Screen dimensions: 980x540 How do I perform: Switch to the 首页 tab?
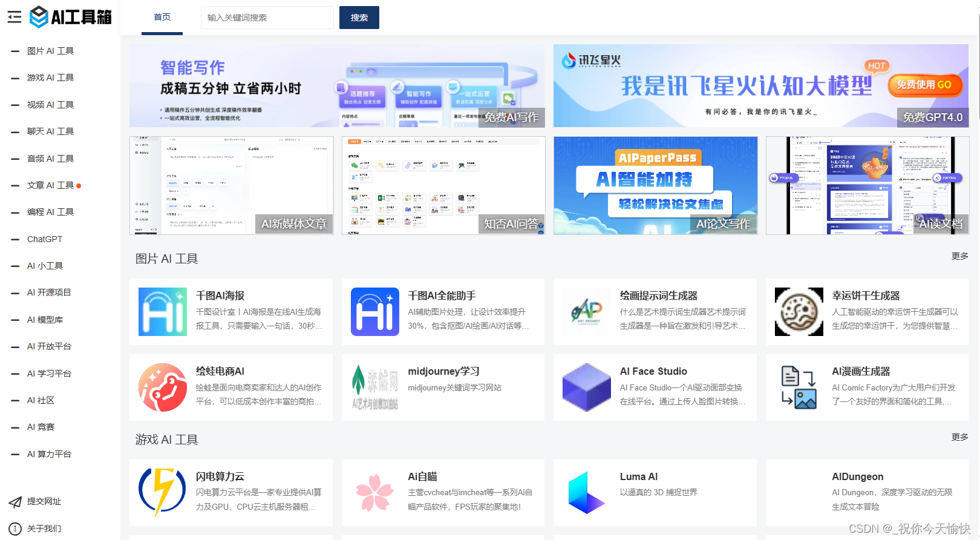click(162, 18)
